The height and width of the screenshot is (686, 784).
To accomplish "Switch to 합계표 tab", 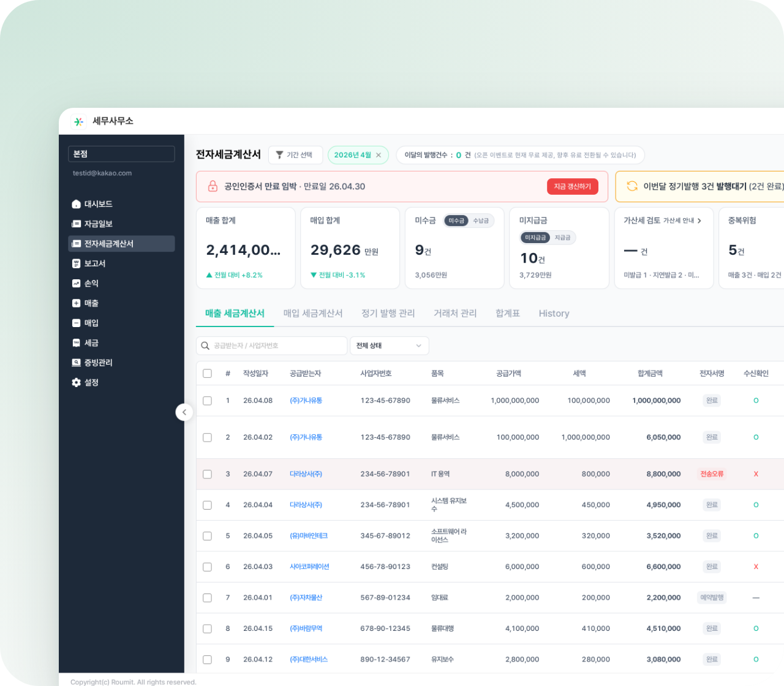I will tap(508, 313).
